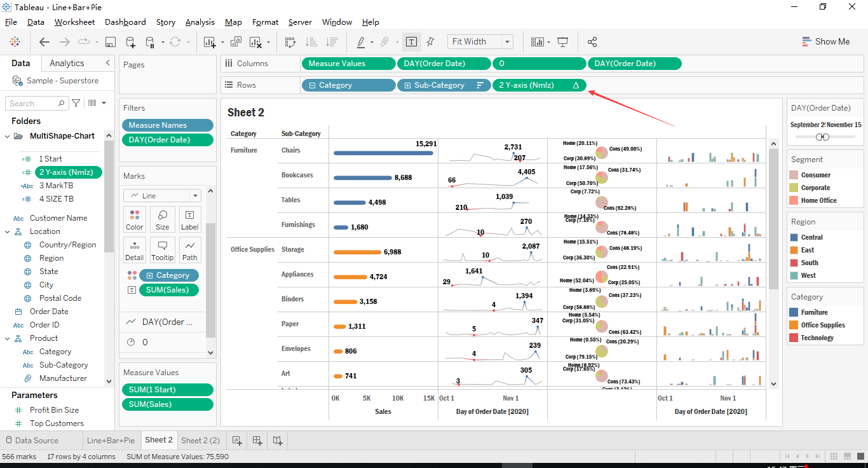Expand the MultiShape-Chart folder in Data pane

(x=7, y=135)
